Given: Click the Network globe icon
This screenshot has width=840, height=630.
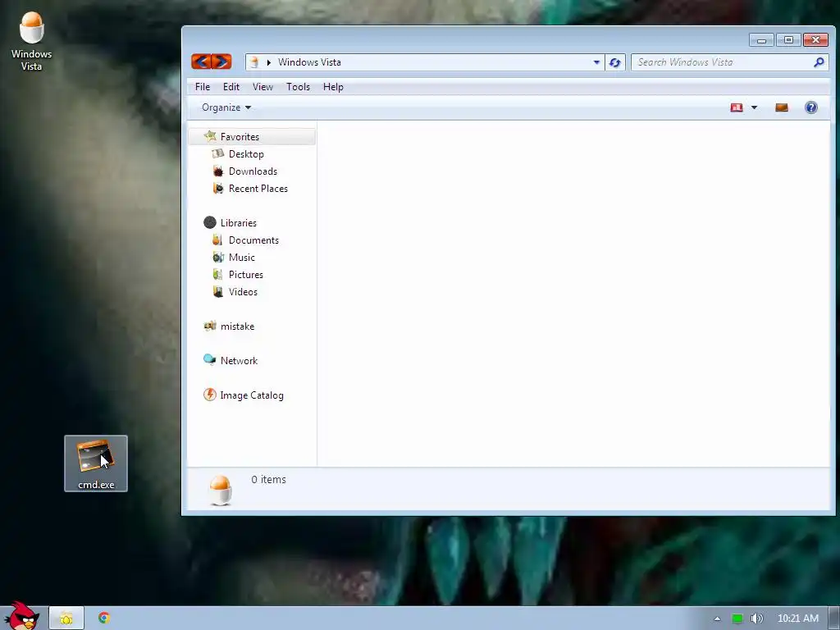Looking at the screenshot, I should tap(209, 359).
